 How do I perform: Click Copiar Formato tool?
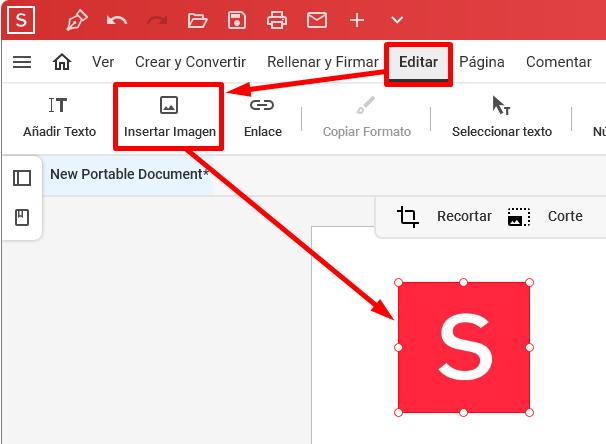366,117
